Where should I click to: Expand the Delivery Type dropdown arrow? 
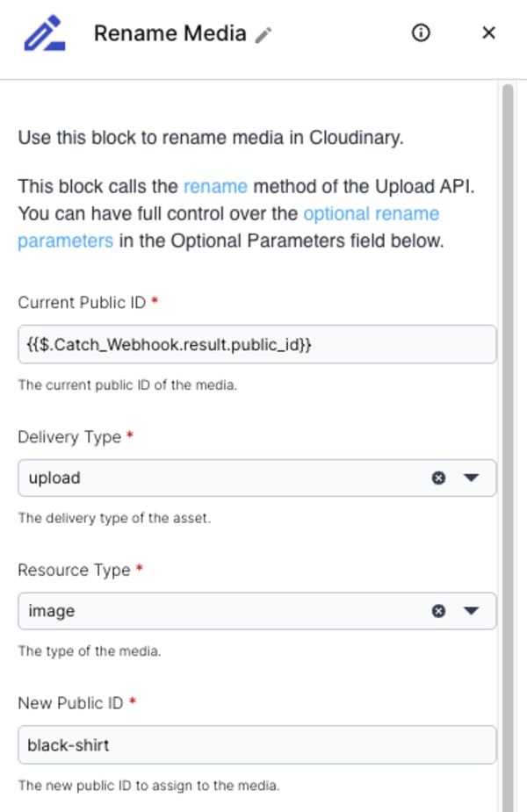click(471, 478)
